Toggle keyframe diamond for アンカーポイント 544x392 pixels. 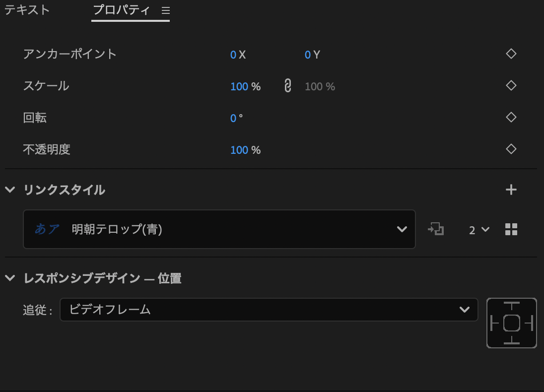(x=511, y=54)
